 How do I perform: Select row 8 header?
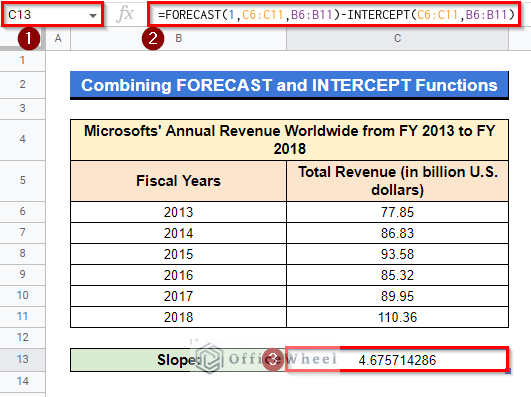coord(22,253)
